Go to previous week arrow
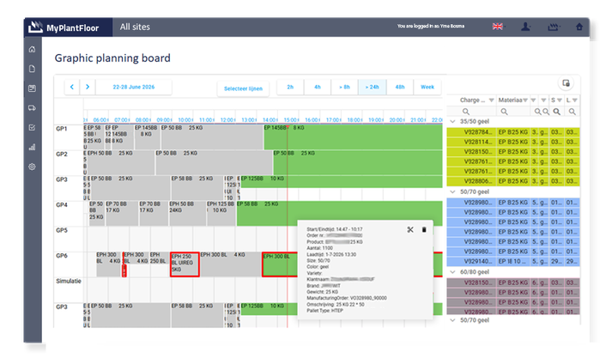This screenshot has width=612, height=364. (x=72, y=87)
